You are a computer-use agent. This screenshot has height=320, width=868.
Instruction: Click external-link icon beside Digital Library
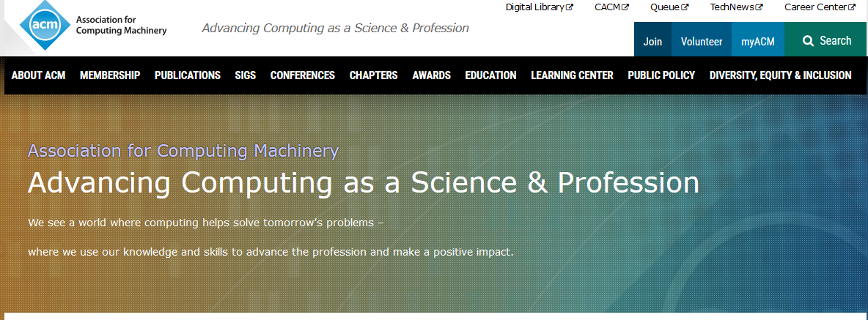point(570,7)
